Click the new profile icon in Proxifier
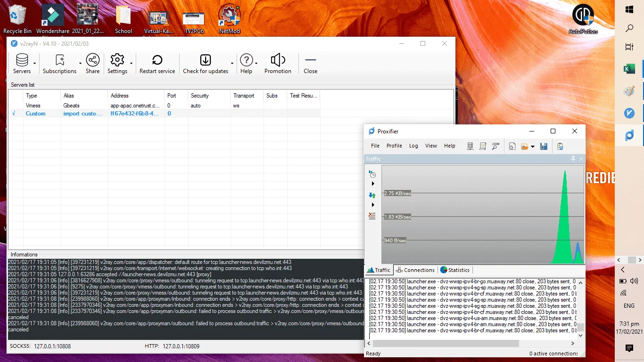644x362 pixels. [x=512, y=146]
